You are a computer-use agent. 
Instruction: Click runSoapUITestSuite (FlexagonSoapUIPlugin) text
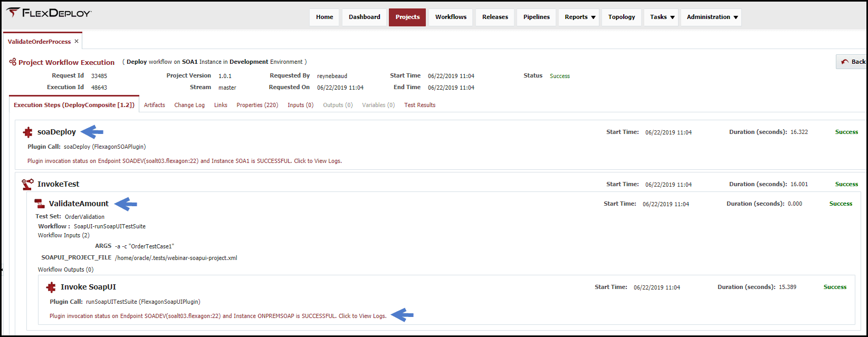coord(143,302)
